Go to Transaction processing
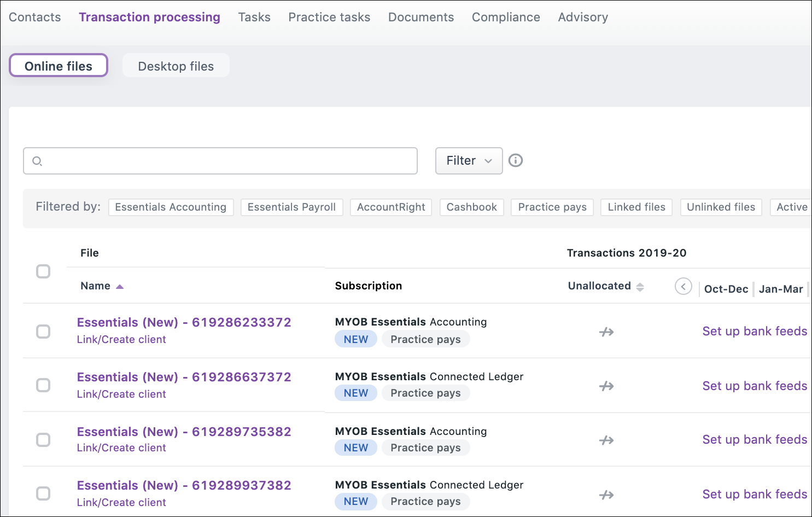The width and height of the screenshot is (812, 517). pos(150,17)
